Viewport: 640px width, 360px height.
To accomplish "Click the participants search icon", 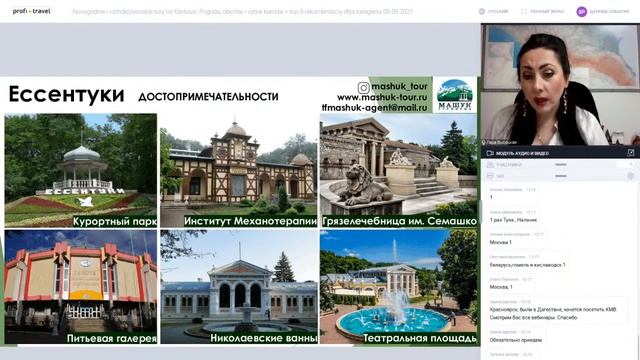I will 631,164.
